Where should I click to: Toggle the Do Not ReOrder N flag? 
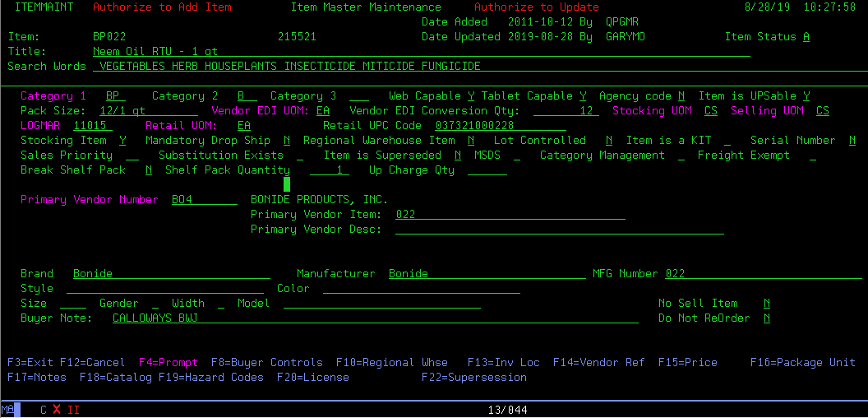(767, 318)
